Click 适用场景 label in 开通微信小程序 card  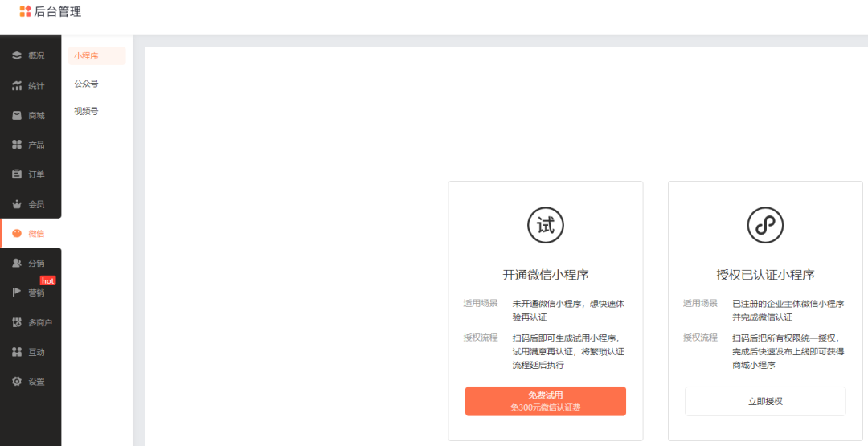pyautogui.click(x=481, y=303)
